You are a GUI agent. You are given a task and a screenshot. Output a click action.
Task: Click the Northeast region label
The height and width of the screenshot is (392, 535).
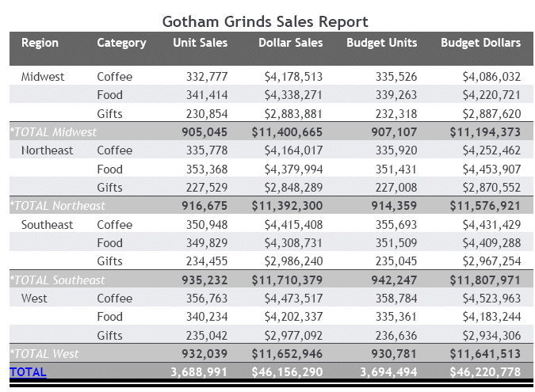point(47,150)
